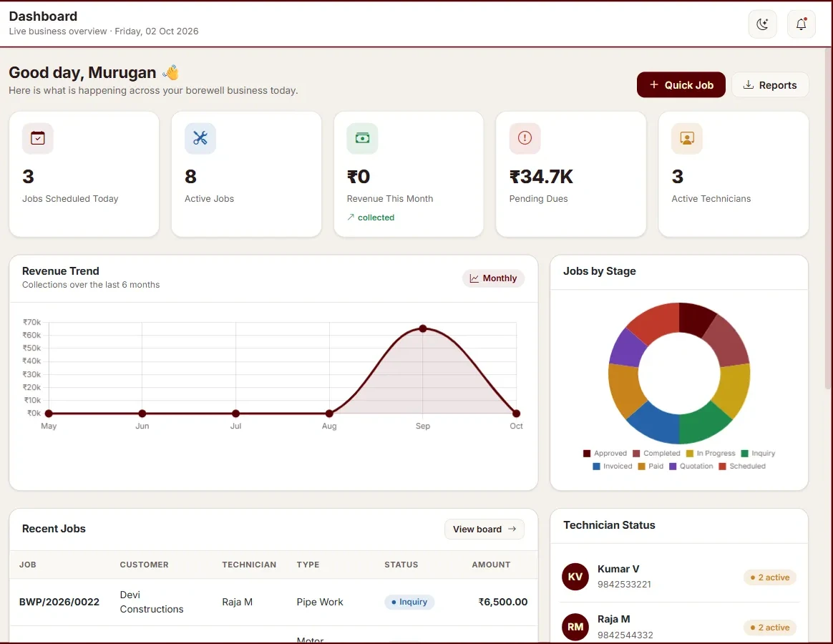Click the CUSTOMER column header
This screenshot has height=644, width=833.
coord(144,565)
